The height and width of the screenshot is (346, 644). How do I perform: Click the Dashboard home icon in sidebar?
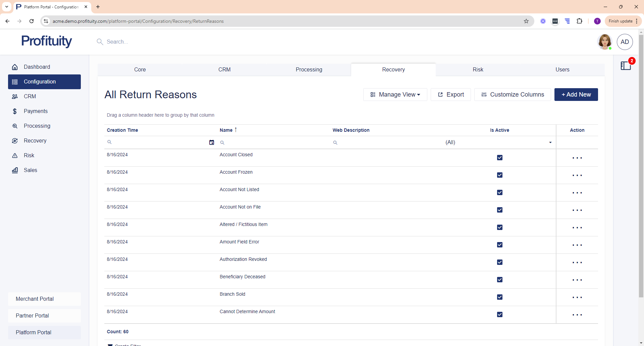point(15,67)
